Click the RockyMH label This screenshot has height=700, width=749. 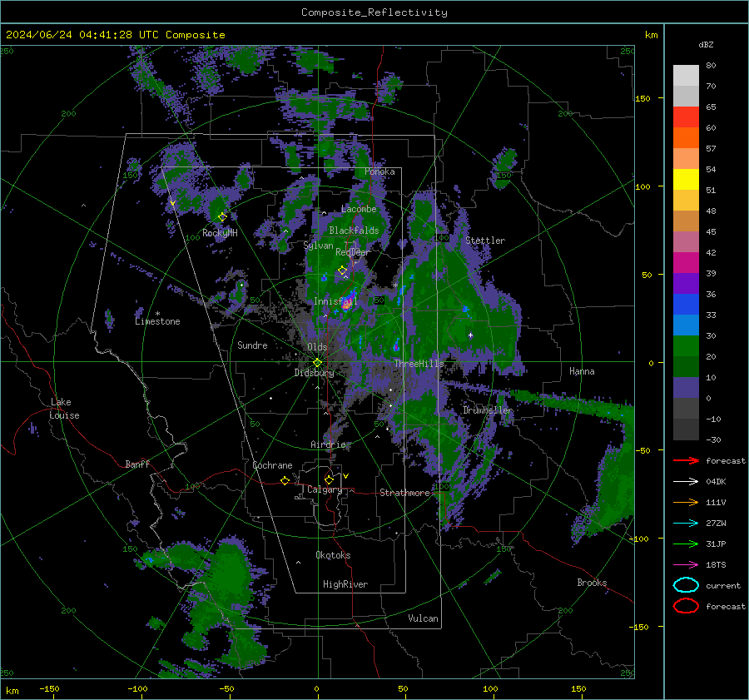[x=220, y=233]
